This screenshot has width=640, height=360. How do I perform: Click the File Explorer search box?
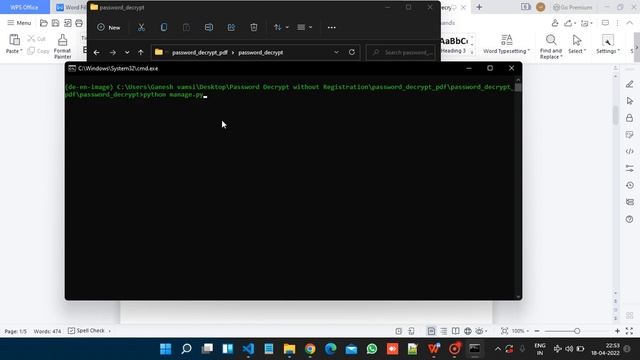(x=401, y=52)
